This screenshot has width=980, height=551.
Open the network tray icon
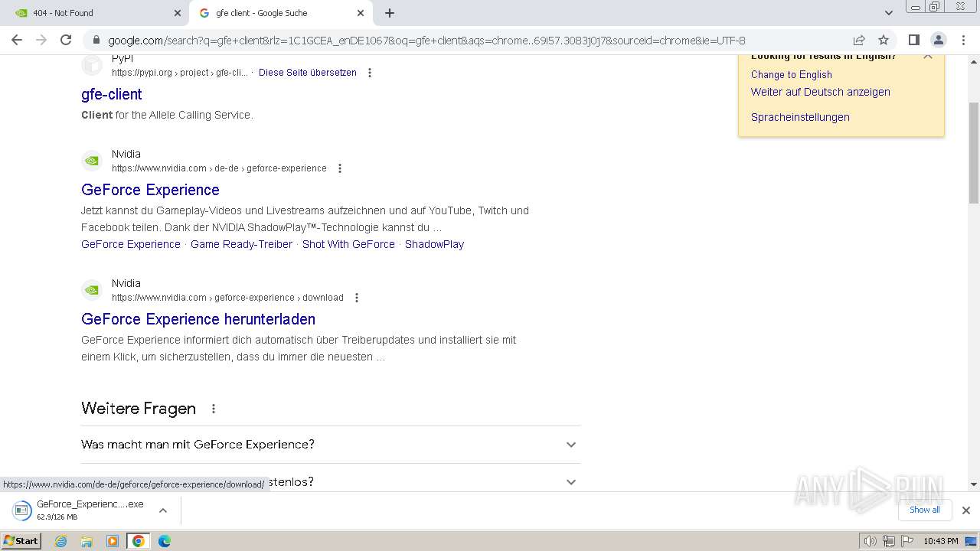point(888,541)
